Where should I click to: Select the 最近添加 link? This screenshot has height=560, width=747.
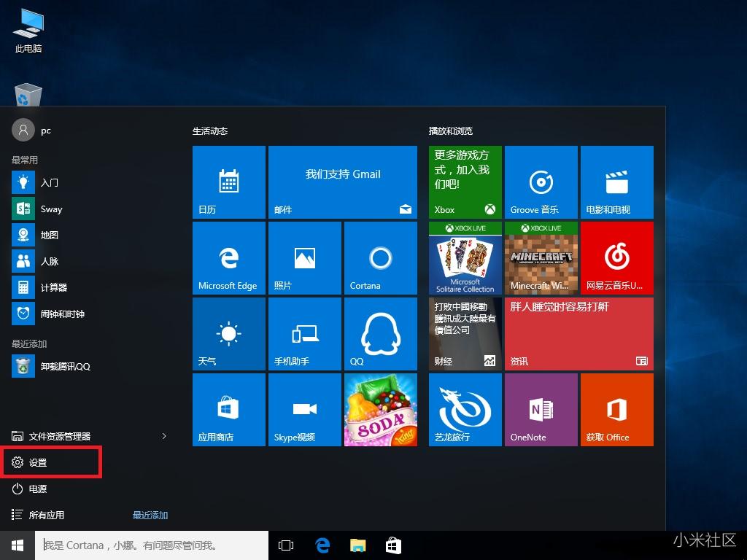point(150,515)
